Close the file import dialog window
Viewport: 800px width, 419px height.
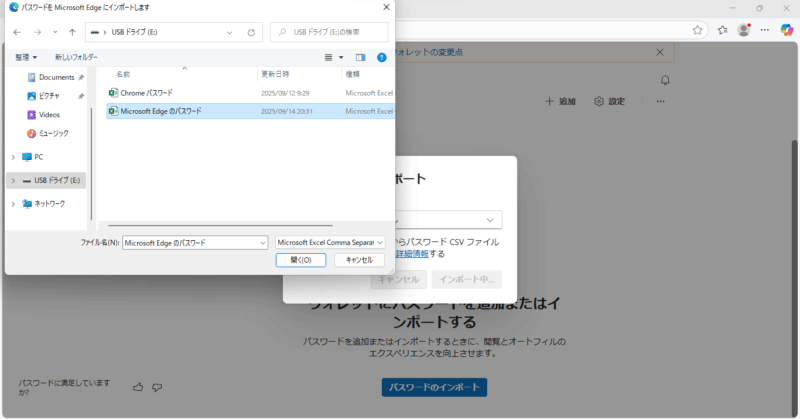[x=386, y=7]
